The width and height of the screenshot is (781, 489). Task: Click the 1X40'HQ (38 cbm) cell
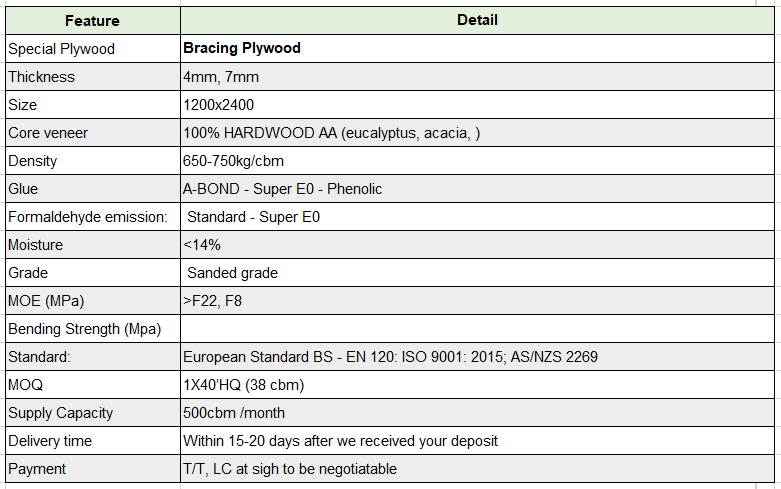[x=477, y=384]
